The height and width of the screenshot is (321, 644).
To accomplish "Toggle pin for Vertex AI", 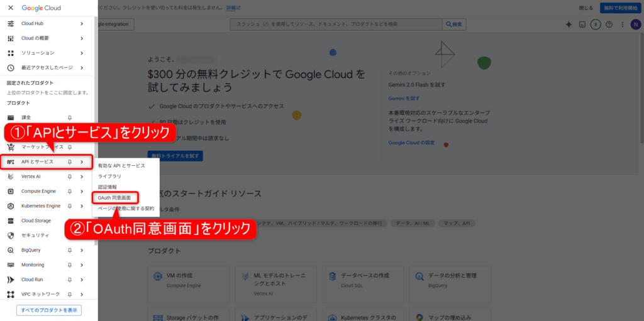I will (x=70, y=177).
